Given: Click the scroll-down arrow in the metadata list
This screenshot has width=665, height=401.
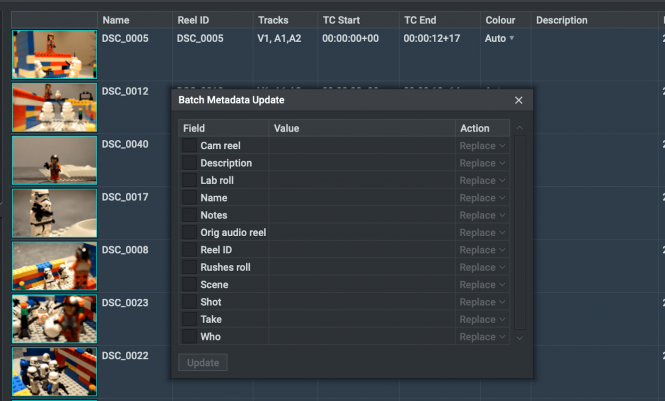Looking at the screenshot, I should coord(520,338).
